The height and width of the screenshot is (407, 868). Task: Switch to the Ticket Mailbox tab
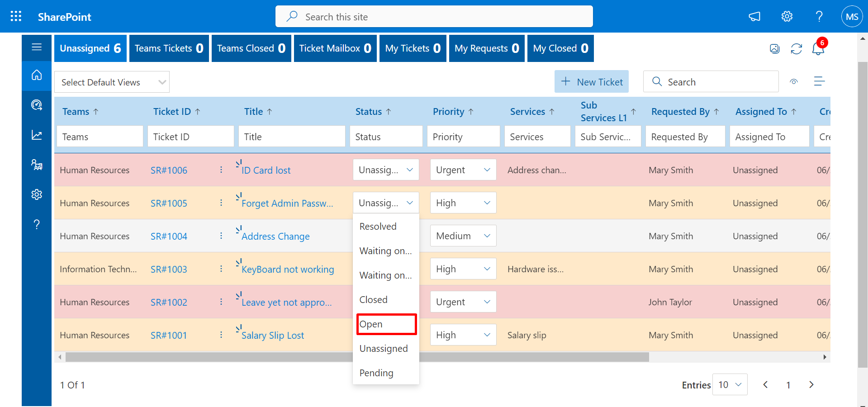tap(335, 48)
